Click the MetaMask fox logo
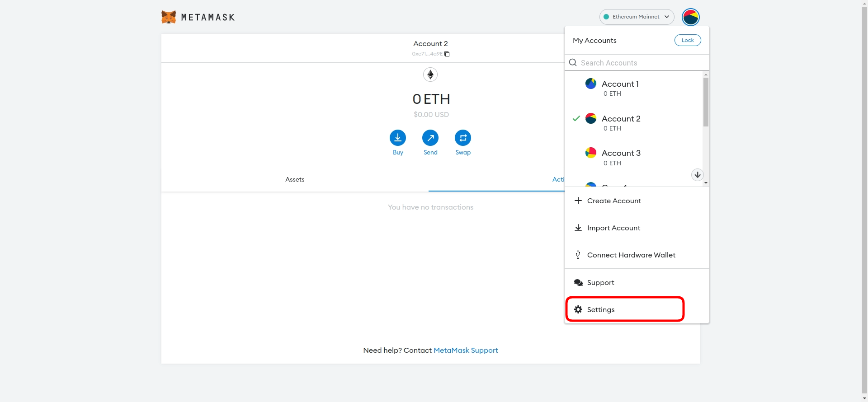 click(169, 17)
